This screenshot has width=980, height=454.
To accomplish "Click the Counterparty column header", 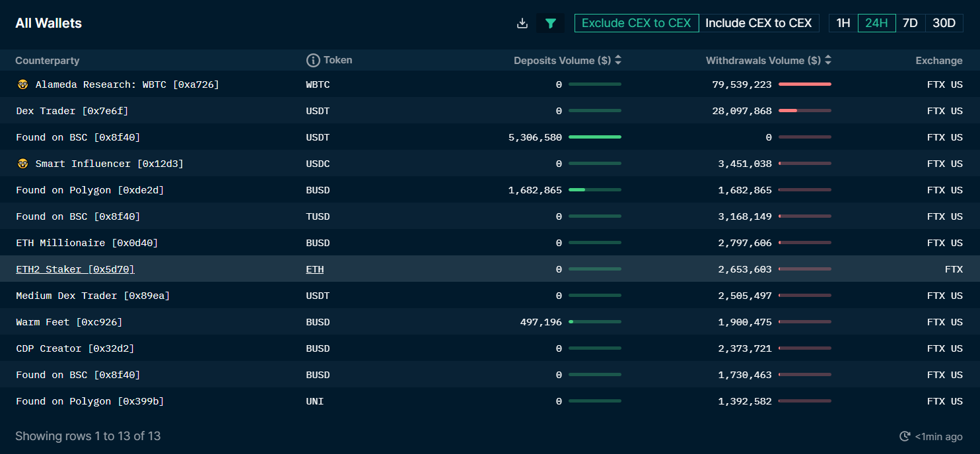I will (47, 61).
